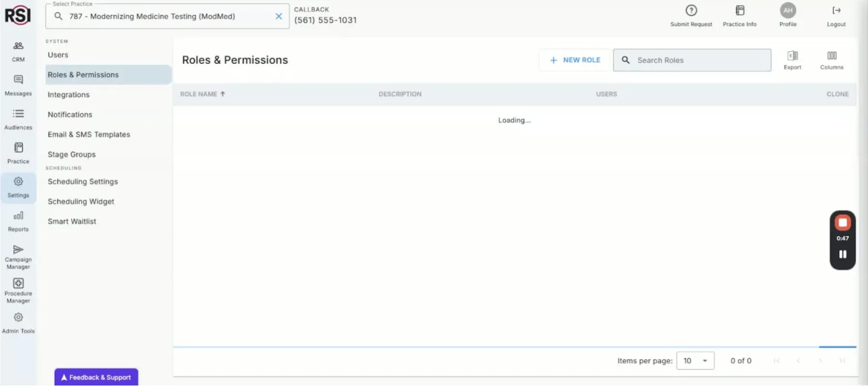Log out using the Logout icon
This screenshot has height=389, width=868.
[x=836, y=11]
